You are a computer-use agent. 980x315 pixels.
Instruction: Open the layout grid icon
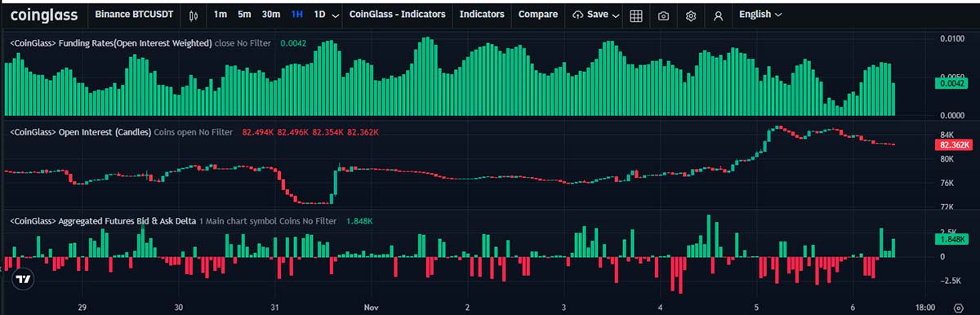coord(636,15)
